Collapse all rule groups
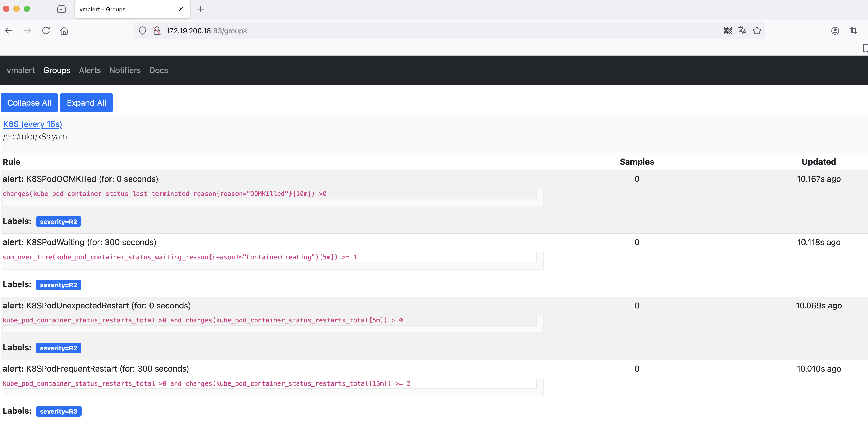The width and height of the screenshot is (868, 423). click(29, 103)
